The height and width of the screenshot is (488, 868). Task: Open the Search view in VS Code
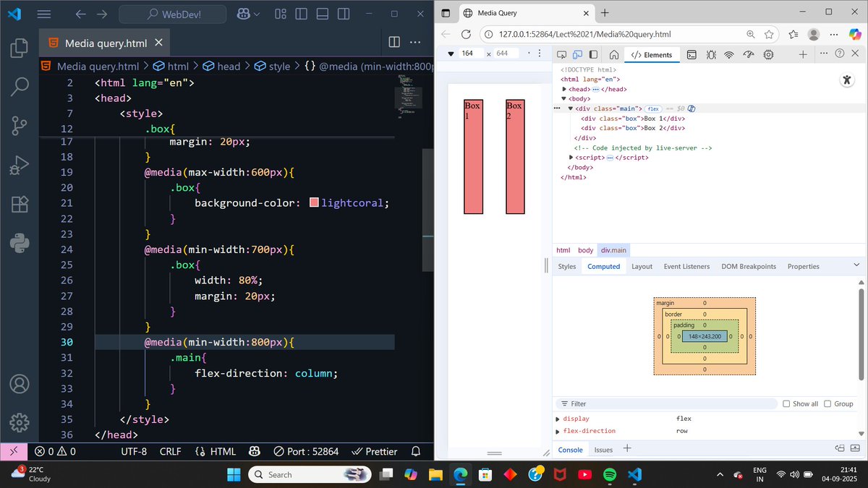coord(20,87)
